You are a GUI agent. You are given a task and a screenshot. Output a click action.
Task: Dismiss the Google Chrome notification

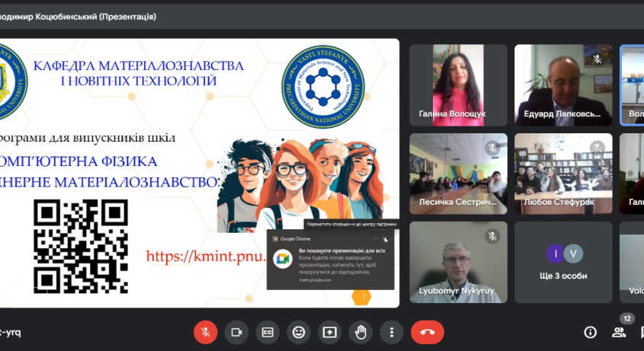386,239
